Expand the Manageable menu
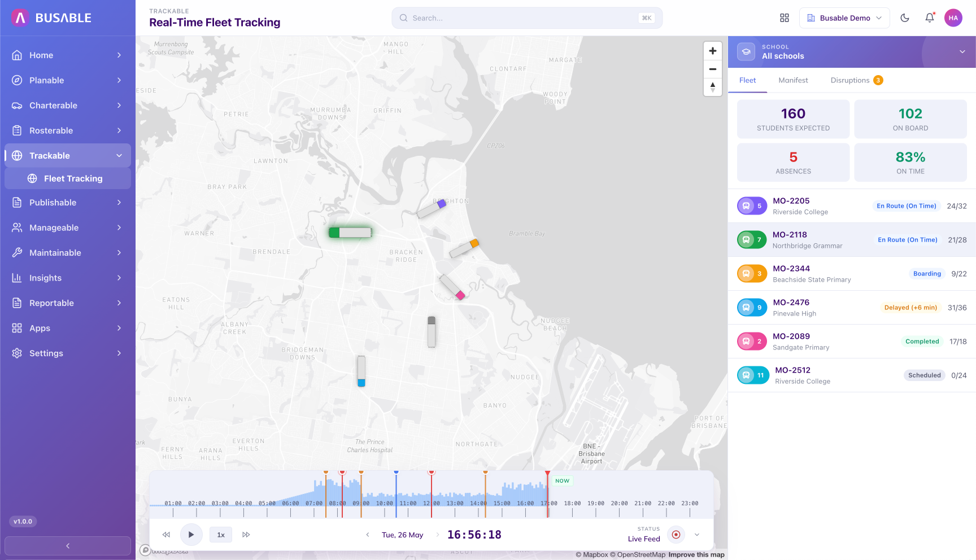The width and height of the screenshot is (976, 560). [x=68, y=228]
